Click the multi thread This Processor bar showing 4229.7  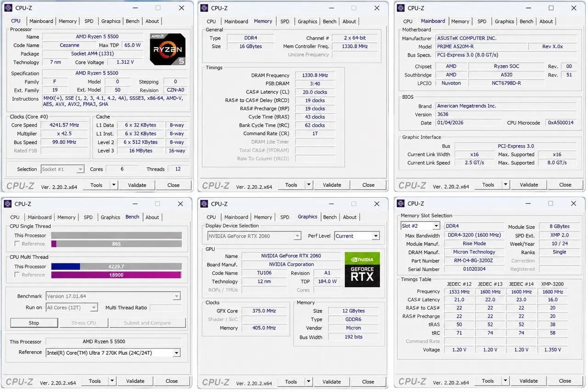[116, 267]
